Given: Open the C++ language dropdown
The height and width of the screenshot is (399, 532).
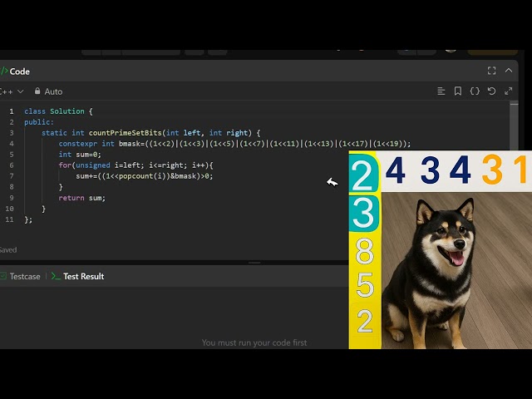Looking at the screenshot, I should click(12, 91).
